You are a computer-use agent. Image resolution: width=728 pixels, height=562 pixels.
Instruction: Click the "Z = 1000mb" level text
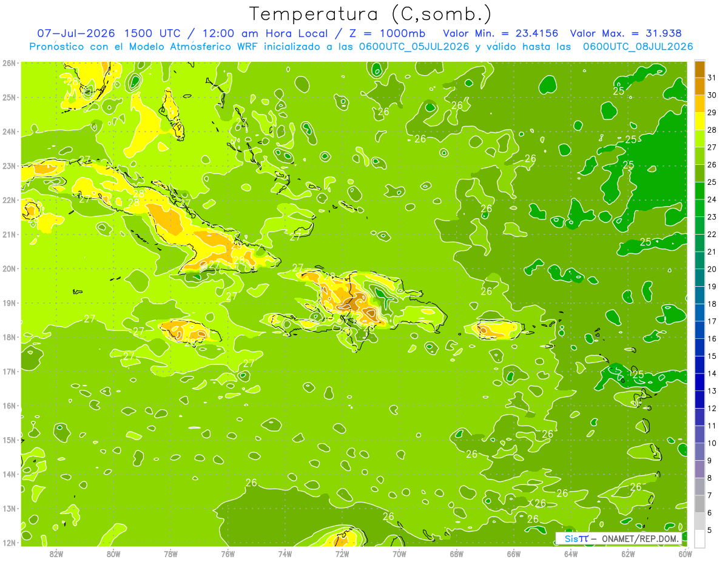386,33
